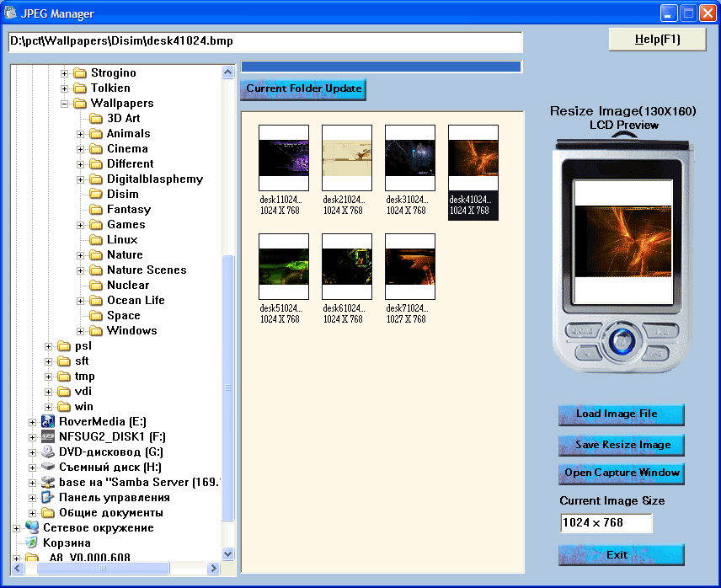Expand the Animals folder node

tap(81, 134)
